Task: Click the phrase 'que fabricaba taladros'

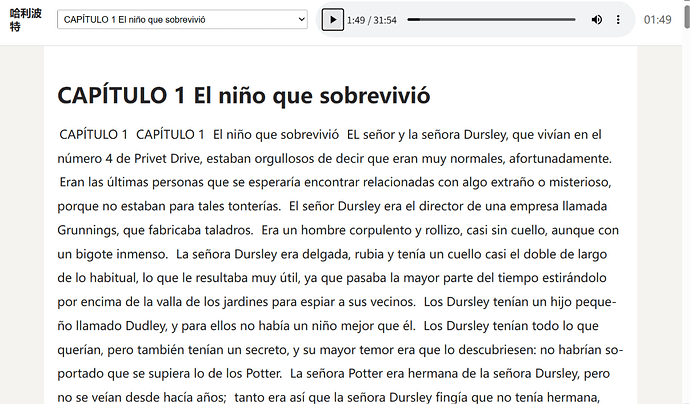Action: pos(187,230)
